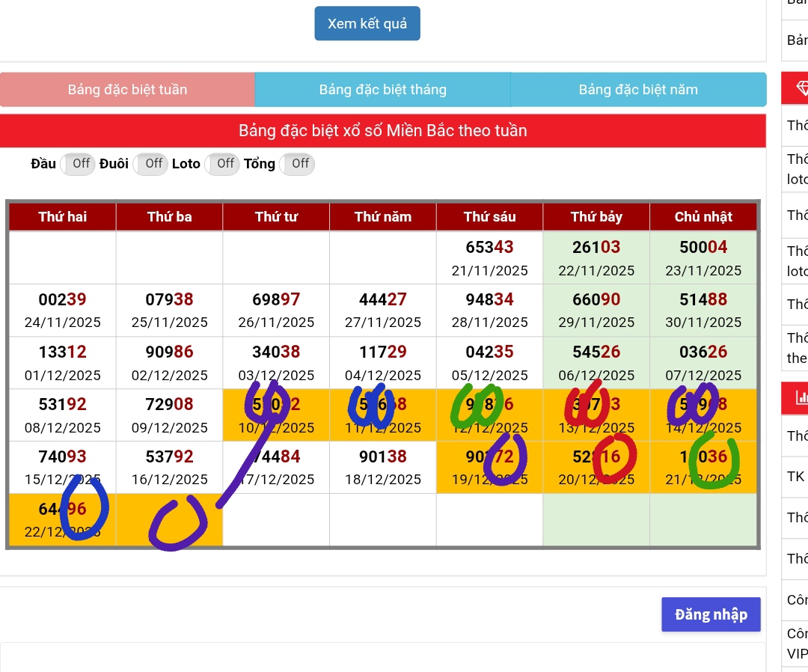Toggle the Đầu switch
The height and width of the screenshot is (672, 808).
point(77,164)
